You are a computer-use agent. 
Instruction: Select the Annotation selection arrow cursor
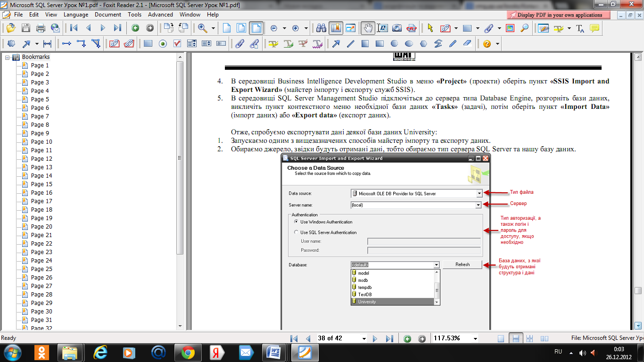430,28
